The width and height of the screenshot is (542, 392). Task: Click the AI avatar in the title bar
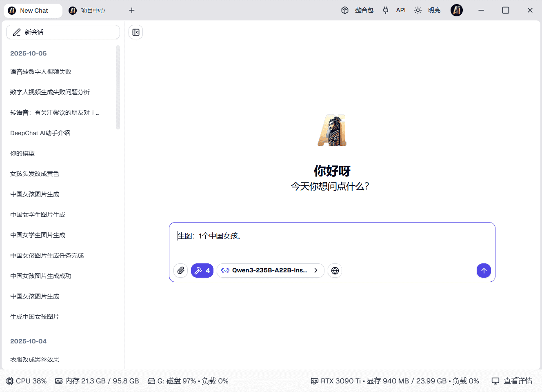pos(457,10)
